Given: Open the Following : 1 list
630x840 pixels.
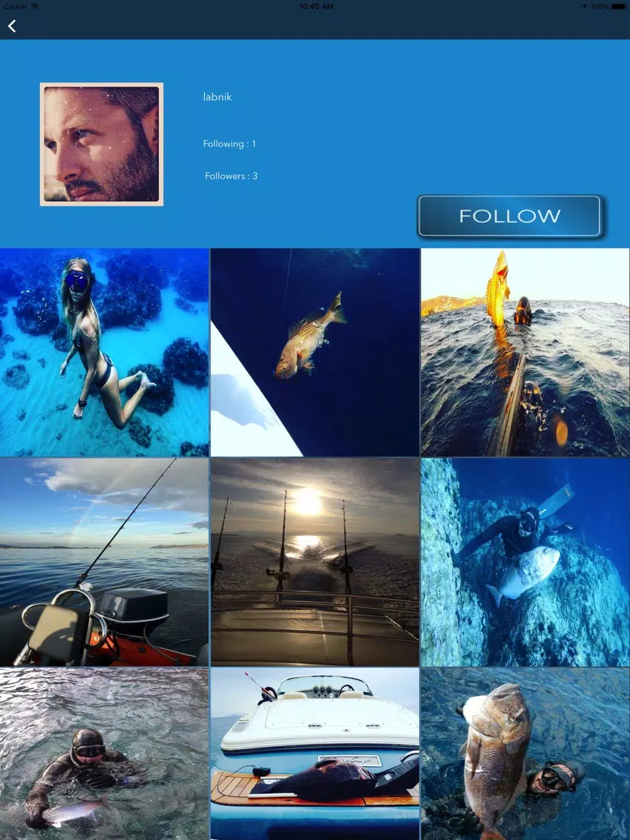Looking at the screenshot, I should click(229, 143).
